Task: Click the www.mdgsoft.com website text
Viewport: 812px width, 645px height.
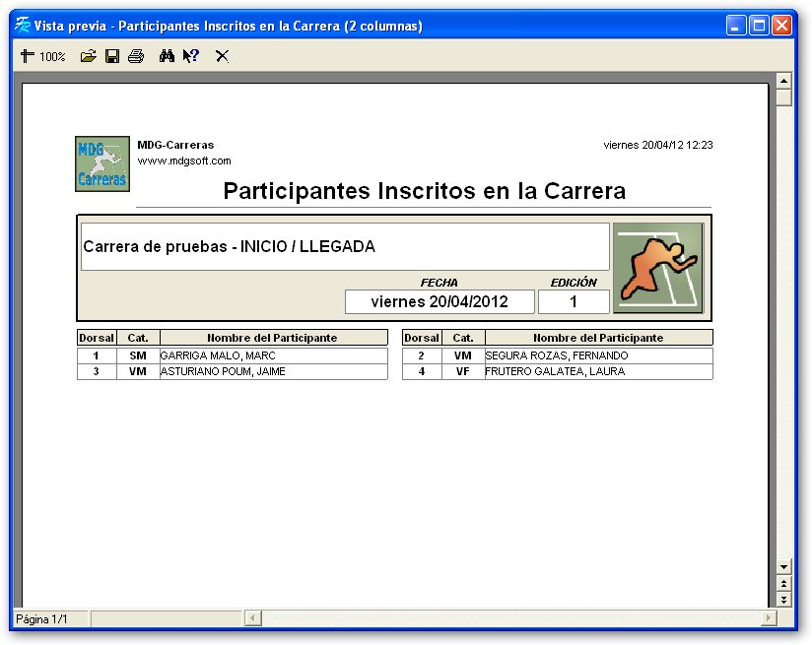Action: pyautogui.click(x=184, y=161)
